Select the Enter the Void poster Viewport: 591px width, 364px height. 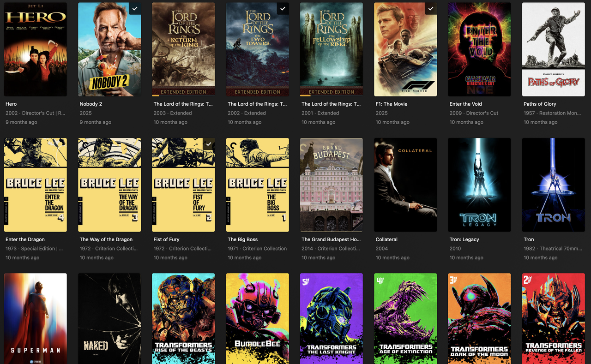click(x=479, y=49)
